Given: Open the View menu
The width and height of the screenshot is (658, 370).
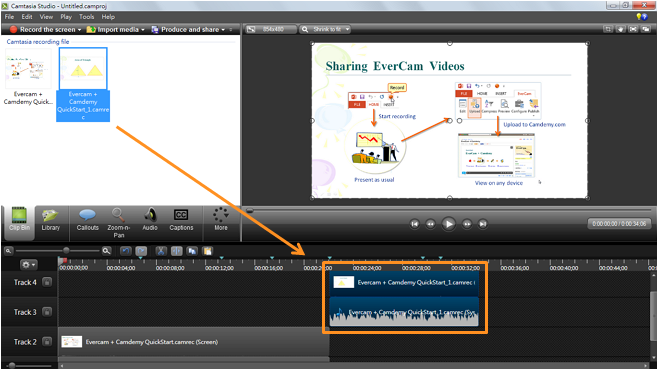Looking at the screenshot, I should click(x=46, y=17).
